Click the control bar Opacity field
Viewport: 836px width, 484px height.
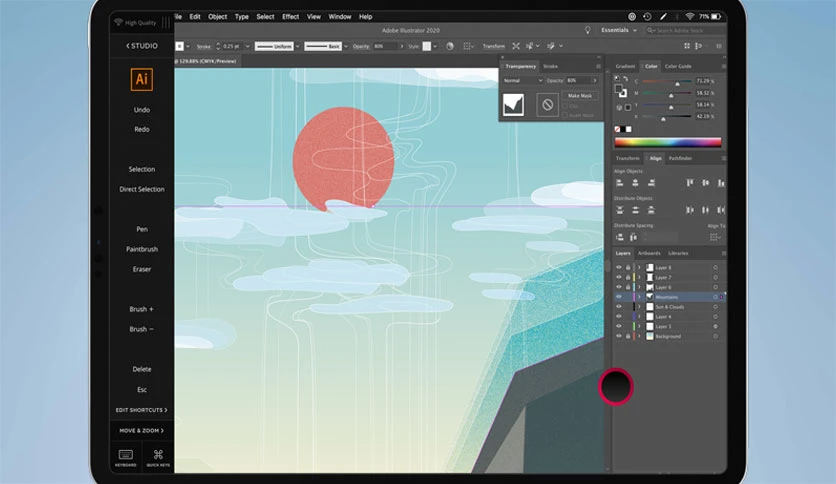[385, 46]
